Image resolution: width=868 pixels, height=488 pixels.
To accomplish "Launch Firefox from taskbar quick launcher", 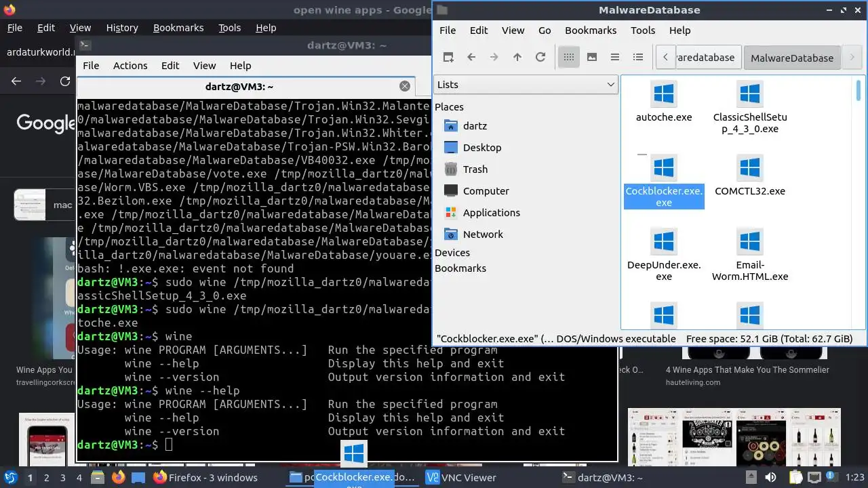I will (x=118, y=477).
